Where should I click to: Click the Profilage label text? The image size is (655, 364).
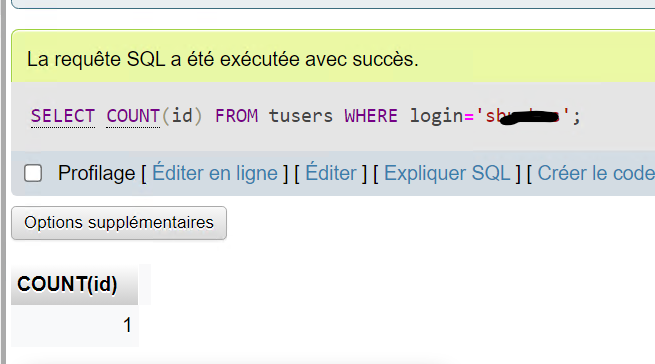(96, 173)
